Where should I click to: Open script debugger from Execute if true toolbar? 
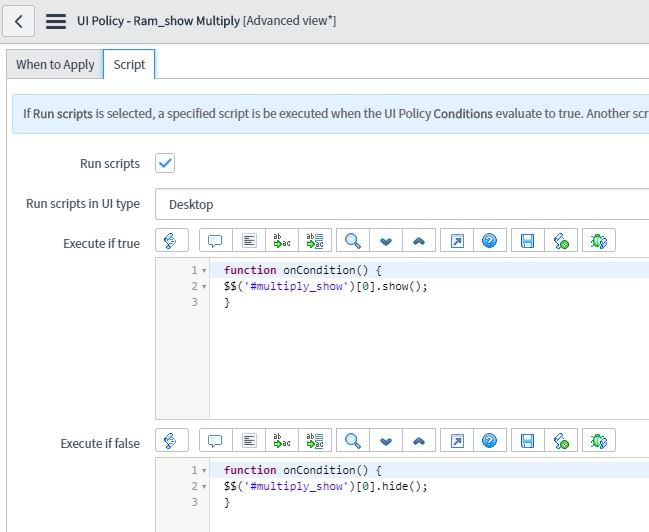599,241
